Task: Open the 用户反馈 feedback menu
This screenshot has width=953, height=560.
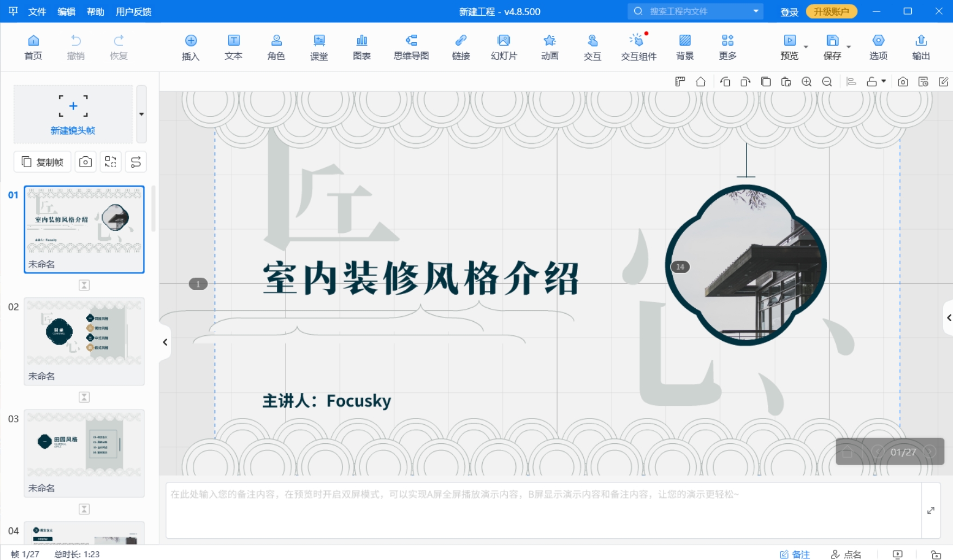Action: pos(134,11)
